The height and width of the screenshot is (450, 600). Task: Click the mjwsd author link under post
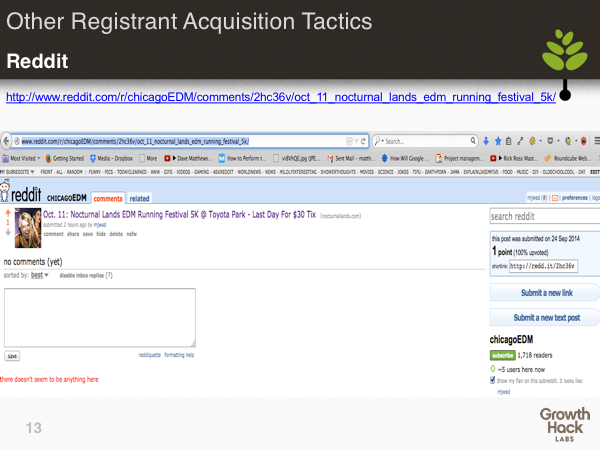point(100,225)
